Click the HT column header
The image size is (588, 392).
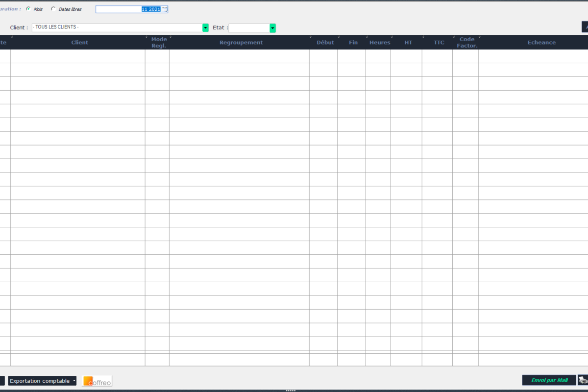(408, 43)
